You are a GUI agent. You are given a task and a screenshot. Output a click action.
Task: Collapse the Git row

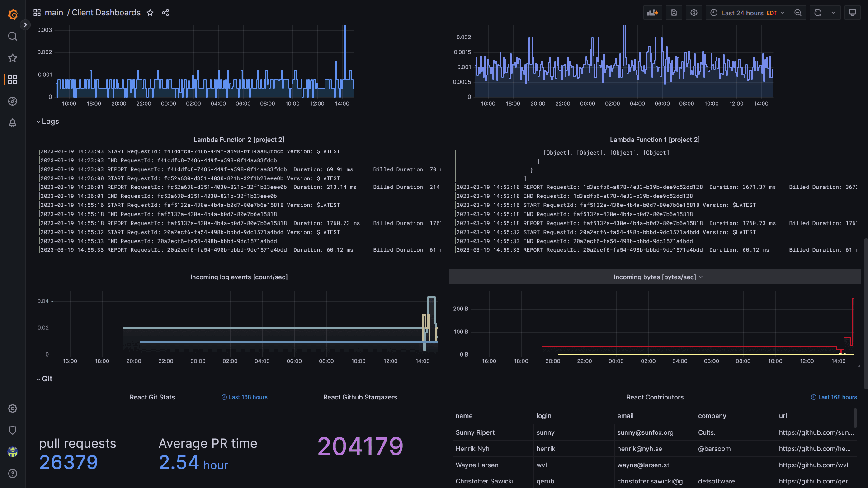(44, 379)
